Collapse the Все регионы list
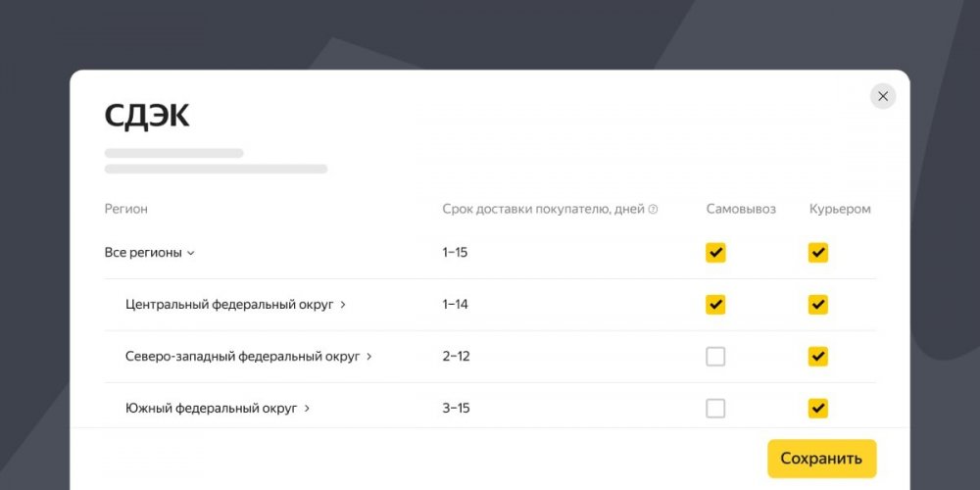 point(191,253)
